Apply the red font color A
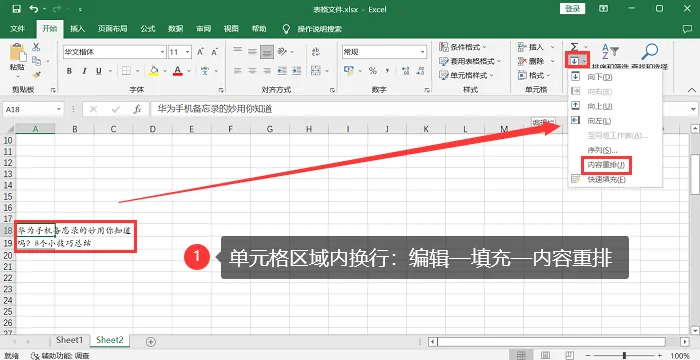This screenshot has width=700, height=360. coord(178,71)
